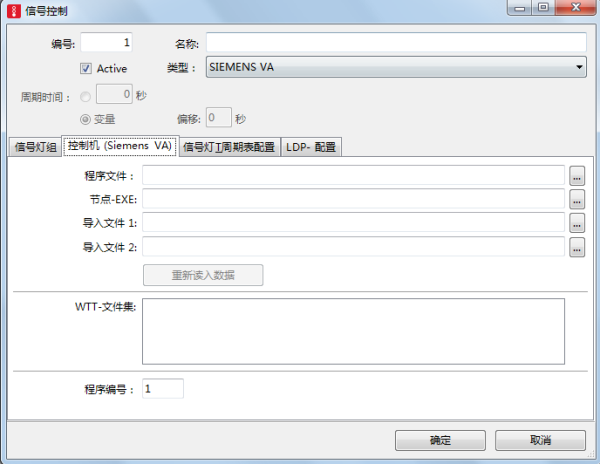The width and height of the screenshot is (600, 464).
Task: Confirm with the 确定 button
Action: 440,440
